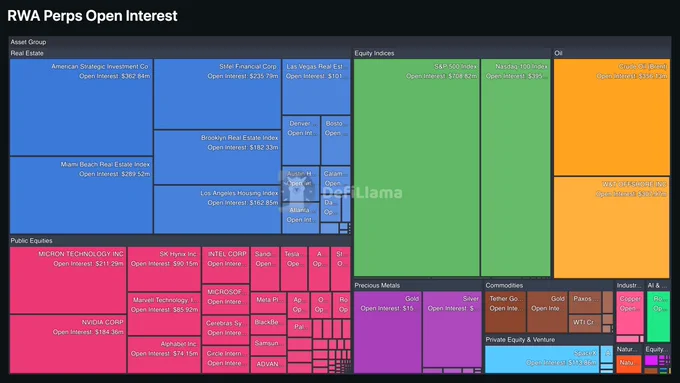680x383 pixels.
Task: Click the Private Equity & Venture header
Action: 520,339
